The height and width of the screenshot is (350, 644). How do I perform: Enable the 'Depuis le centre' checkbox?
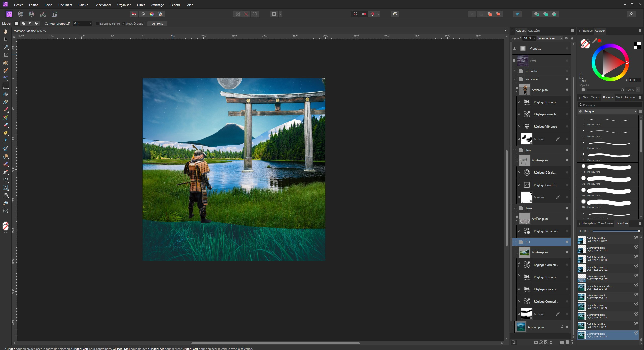tap(97, 24)
